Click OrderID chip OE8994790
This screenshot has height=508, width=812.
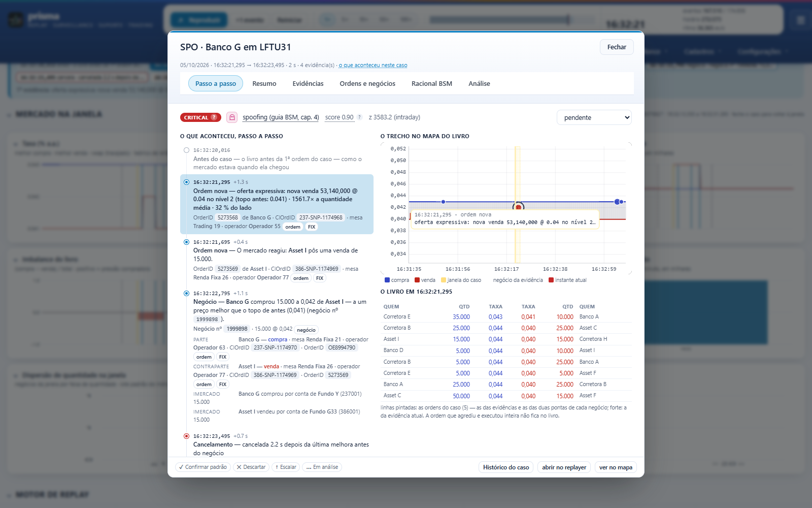point(342,347)
